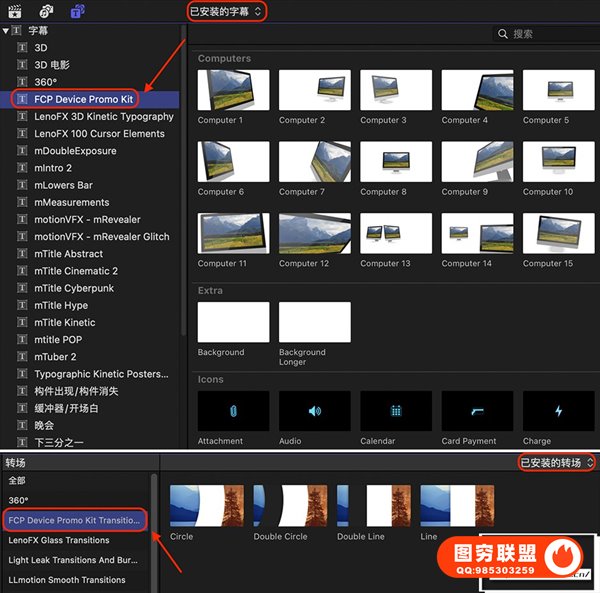Viewport: 600px width, 593px height.
Task: Open the Photos and Audio sidebar icon
Action: (x=46, y=11)
